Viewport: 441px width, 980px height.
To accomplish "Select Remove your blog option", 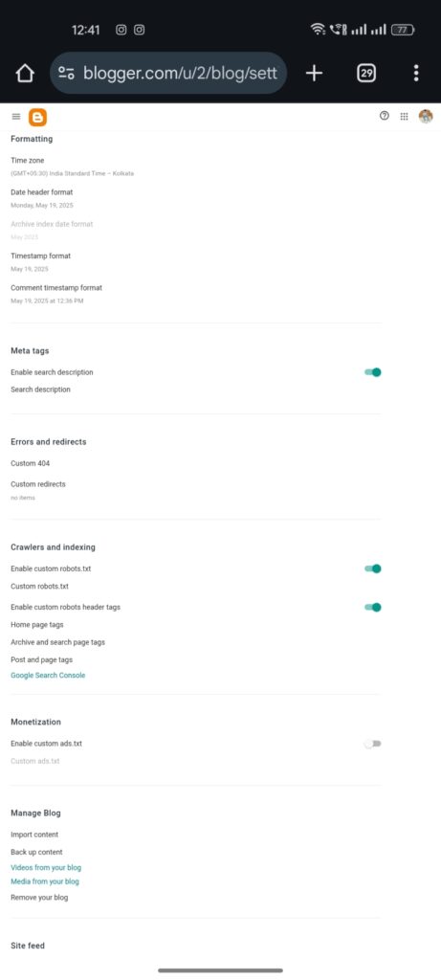I will click(39, 898).
